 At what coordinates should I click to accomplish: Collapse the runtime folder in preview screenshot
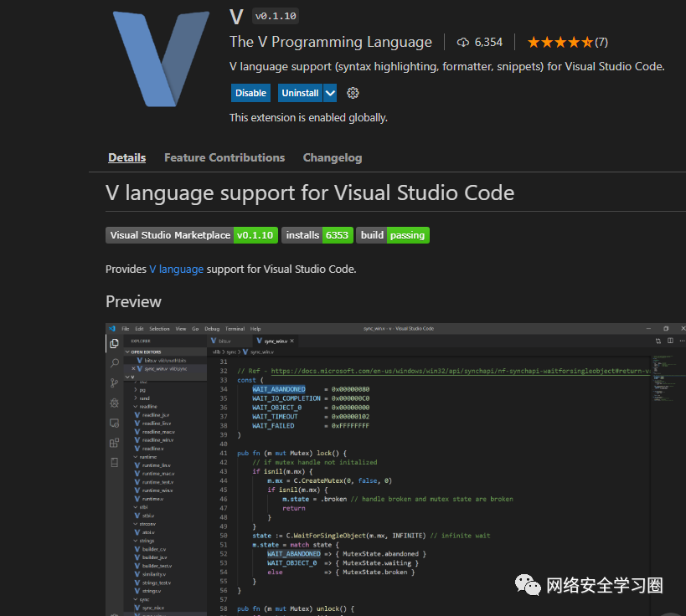[x=146, y=457]
